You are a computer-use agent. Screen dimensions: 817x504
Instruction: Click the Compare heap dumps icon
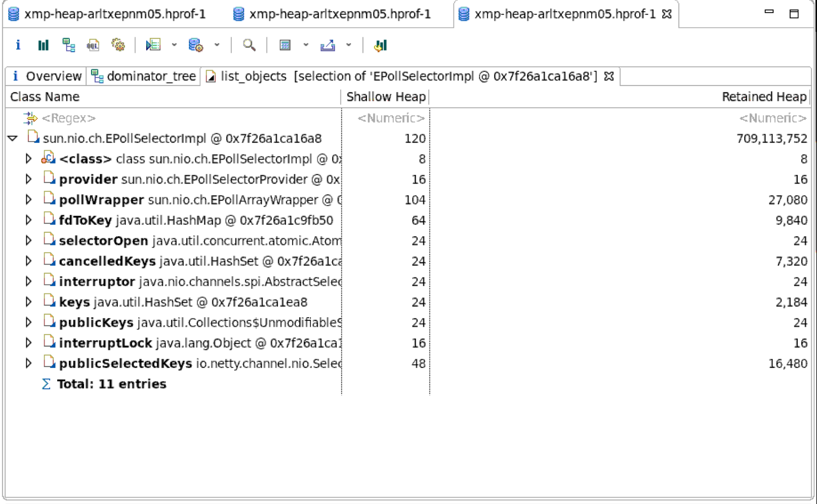(x=380, y=45)
